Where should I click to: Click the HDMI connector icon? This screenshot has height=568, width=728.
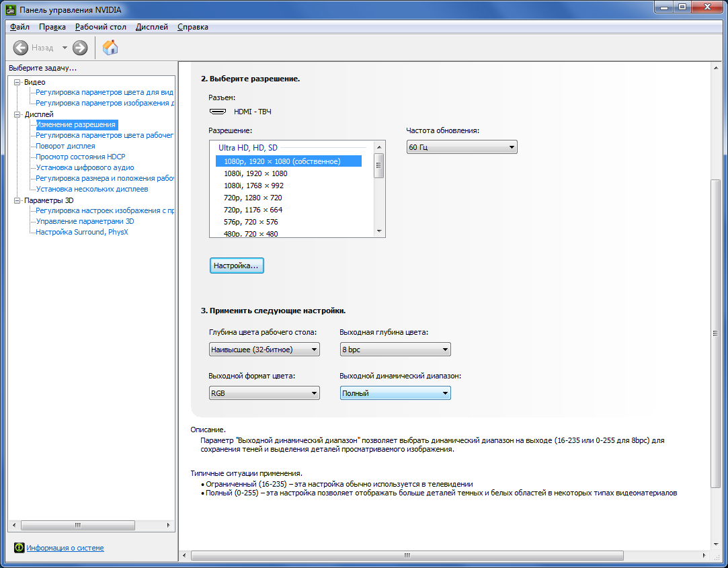(218, 112)
